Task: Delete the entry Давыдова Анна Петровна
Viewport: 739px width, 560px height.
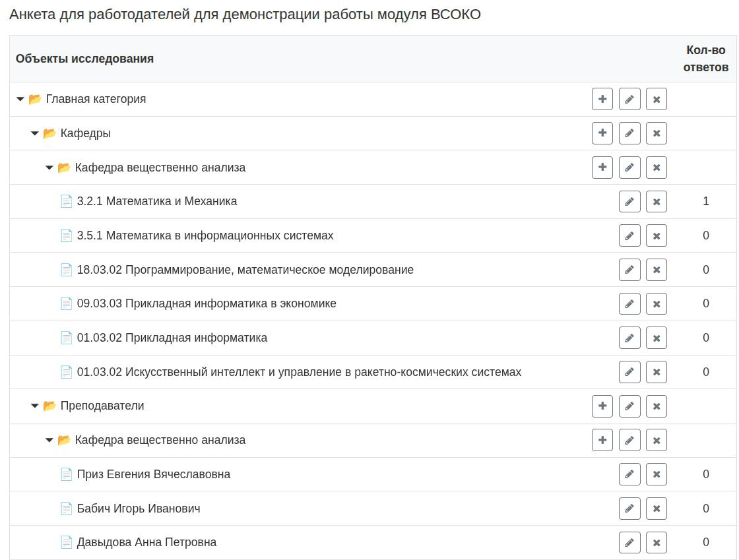Action: [656, 542]
